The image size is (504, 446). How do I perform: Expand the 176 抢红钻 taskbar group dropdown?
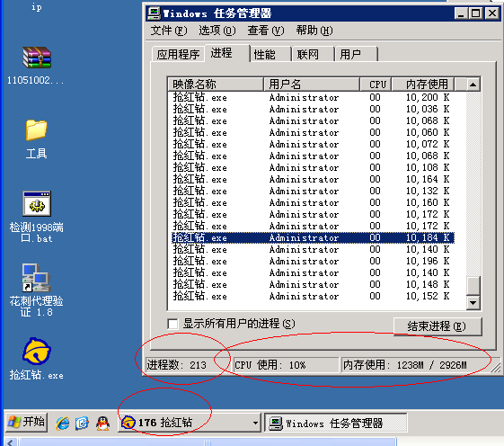(255, 423)
